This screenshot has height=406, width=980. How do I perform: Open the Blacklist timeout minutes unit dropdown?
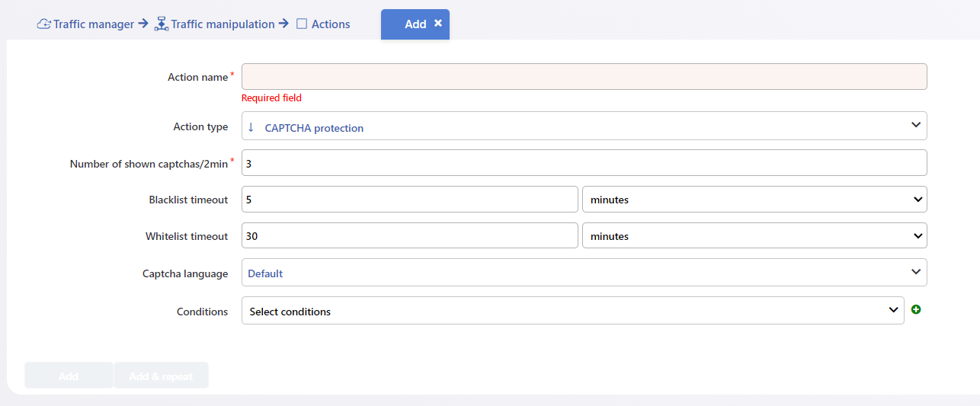click(754, 200)
